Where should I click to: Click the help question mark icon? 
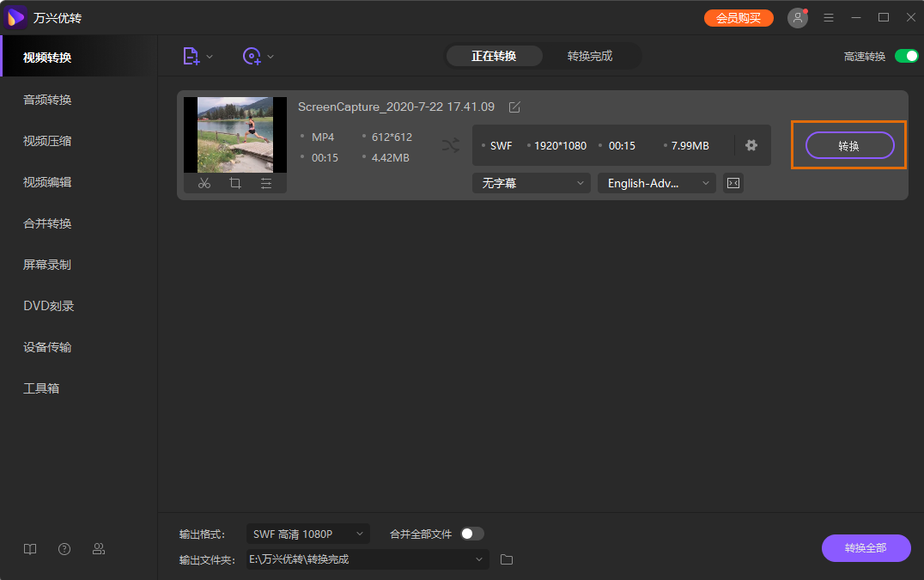[x=64, y=548]
